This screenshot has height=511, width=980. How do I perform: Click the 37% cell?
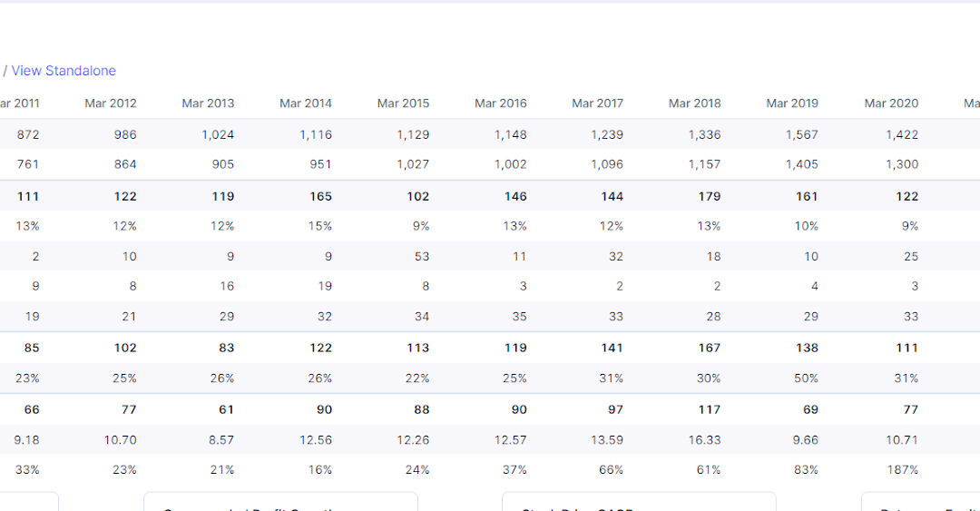point(514,470)
